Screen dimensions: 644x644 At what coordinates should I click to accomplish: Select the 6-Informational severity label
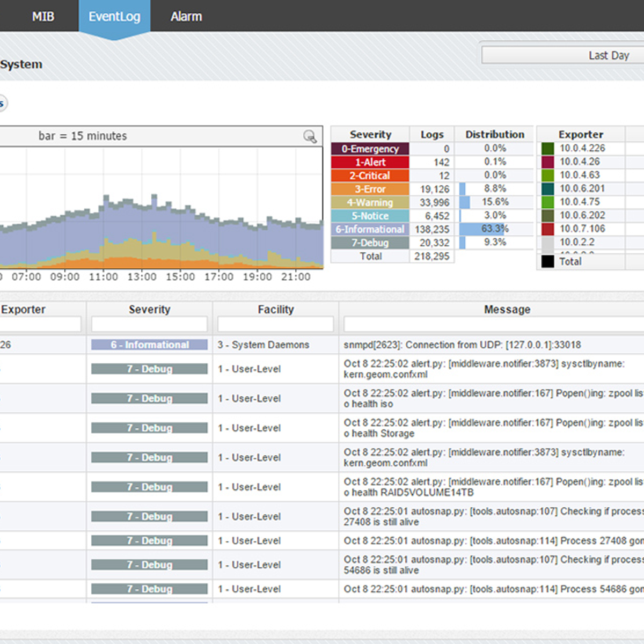pos(370,229)
